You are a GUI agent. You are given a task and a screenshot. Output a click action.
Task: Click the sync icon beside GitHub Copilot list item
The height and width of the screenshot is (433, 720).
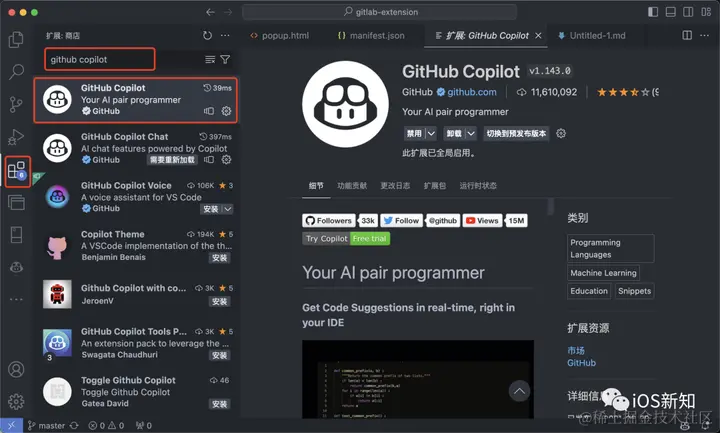209,111
